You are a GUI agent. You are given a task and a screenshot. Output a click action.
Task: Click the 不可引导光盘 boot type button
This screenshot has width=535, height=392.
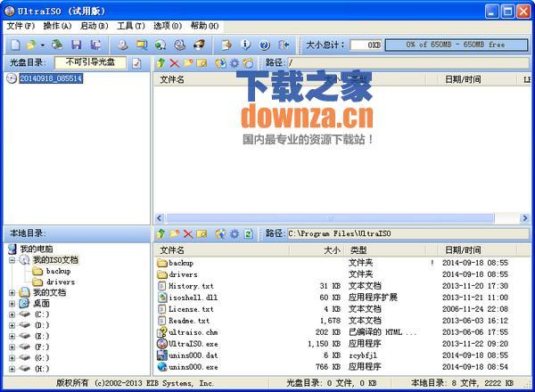[90, 63]
